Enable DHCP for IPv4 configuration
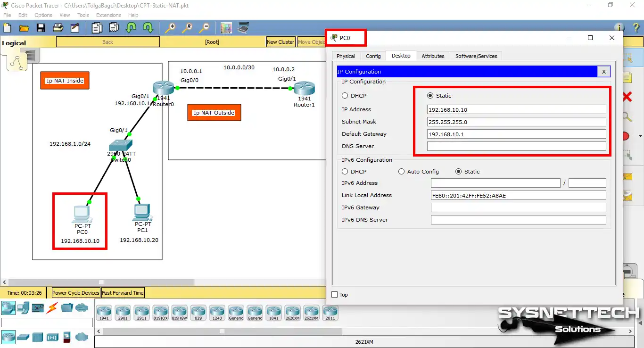The image size is (644, 348). (x=345, y=95)
